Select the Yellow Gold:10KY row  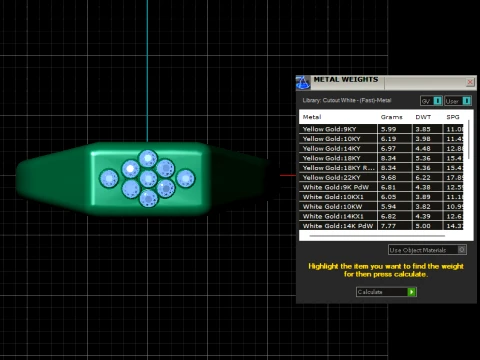pos(381,139)
